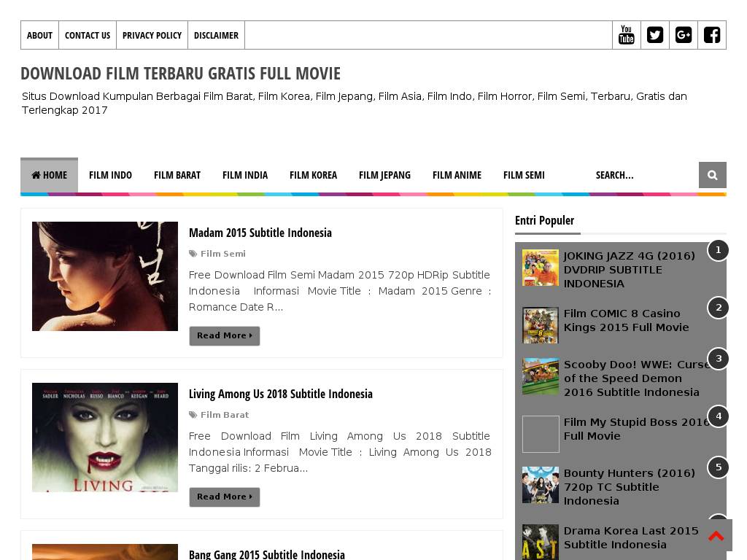Open Madam 2015 Subtitle Indonesia post title

(x=260, y=233)
